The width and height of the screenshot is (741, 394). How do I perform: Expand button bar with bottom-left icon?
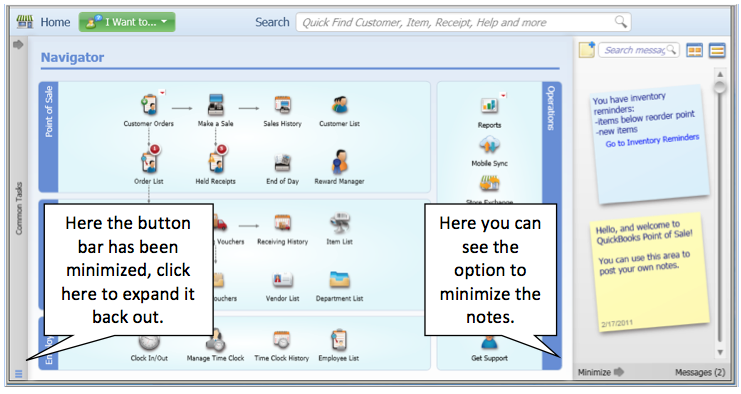click(18, 374)
